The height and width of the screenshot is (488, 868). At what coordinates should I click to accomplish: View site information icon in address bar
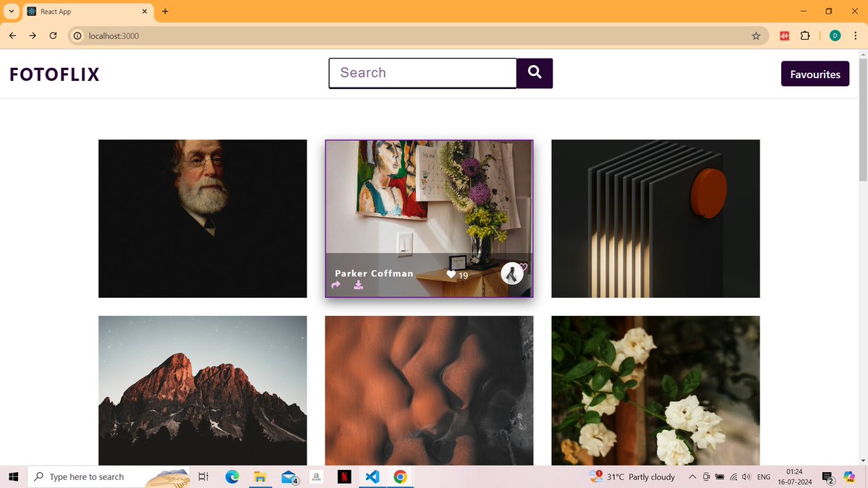[77, 35]
